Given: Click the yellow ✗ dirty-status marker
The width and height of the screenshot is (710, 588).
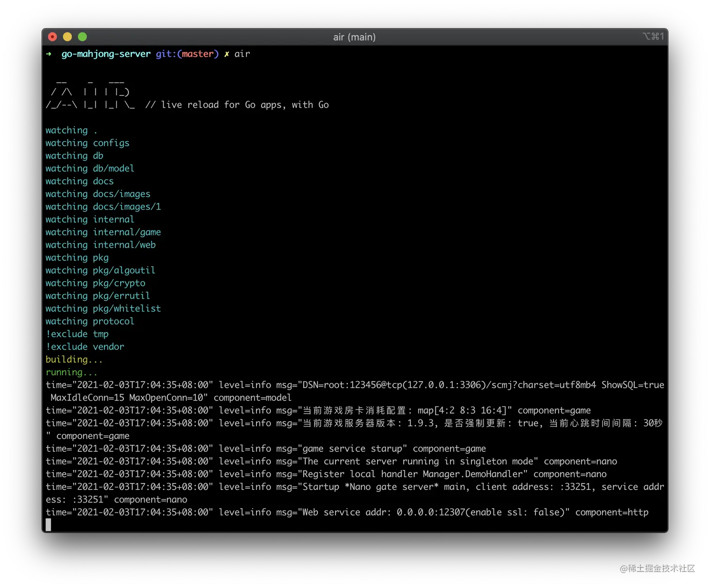Looking at the screenshot, I should 226,54.
